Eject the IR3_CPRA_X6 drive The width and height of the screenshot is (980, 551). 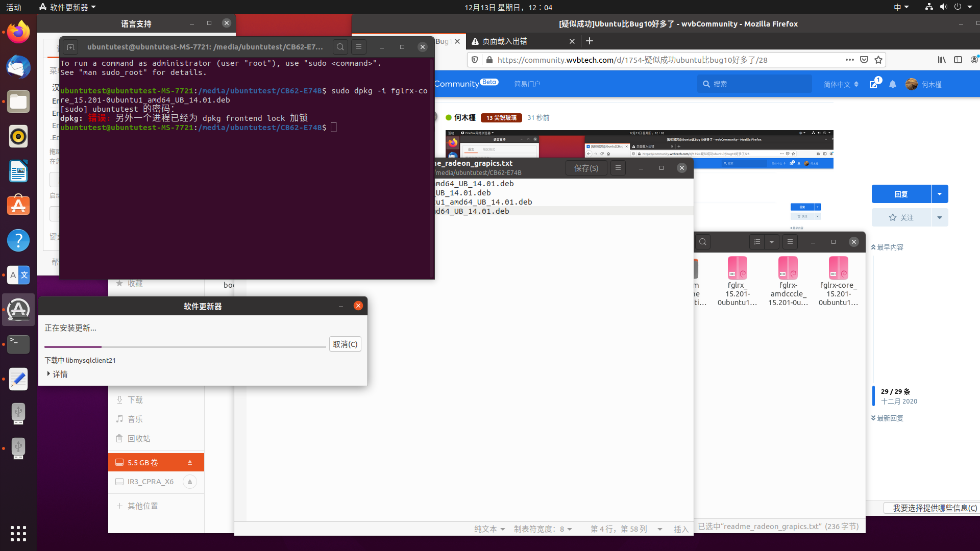click(x=190, y=482)
